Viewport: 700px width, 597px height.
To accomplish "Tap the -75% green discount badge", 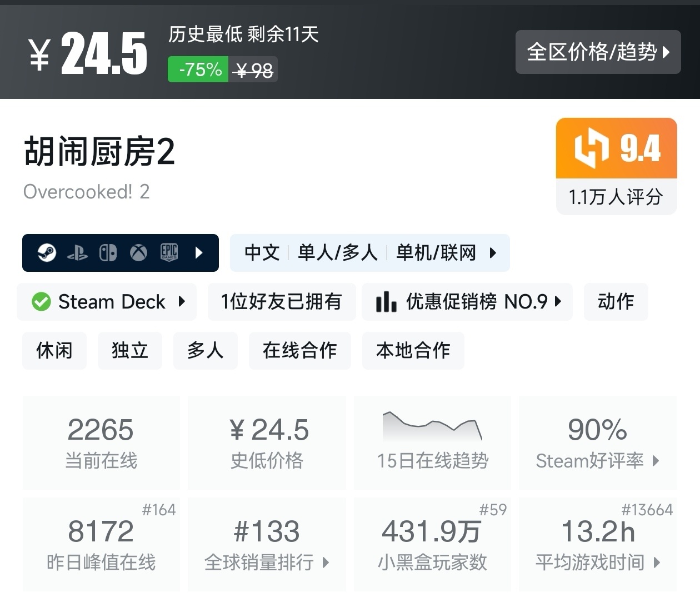I will [x=198, y=70].
